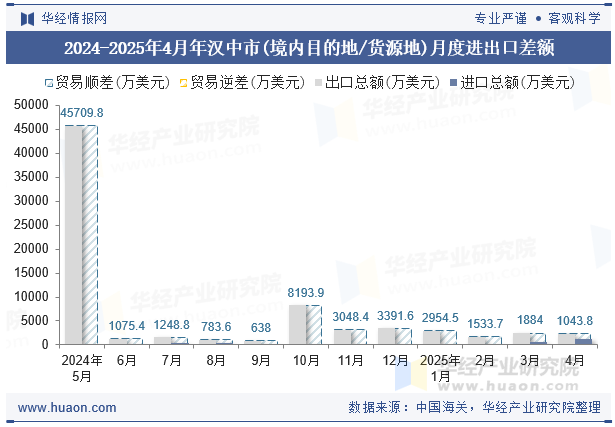Select the 10月 hatched surplus bar

coord(314,325)
